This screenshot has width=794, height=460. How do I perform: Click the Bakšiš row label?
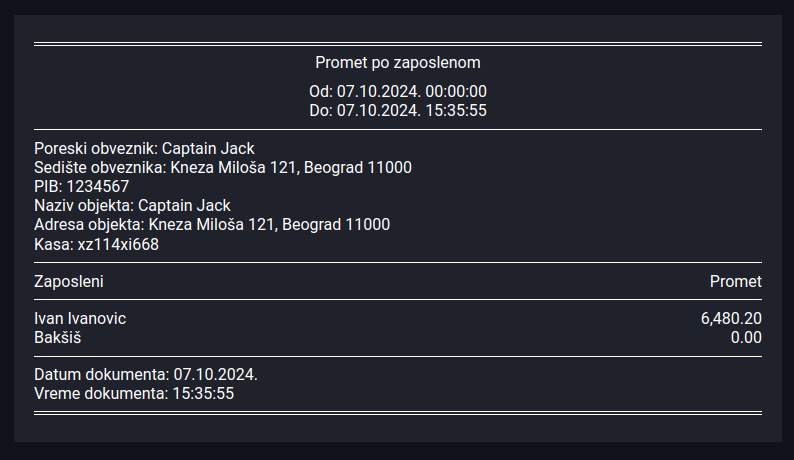click(58, 337)
